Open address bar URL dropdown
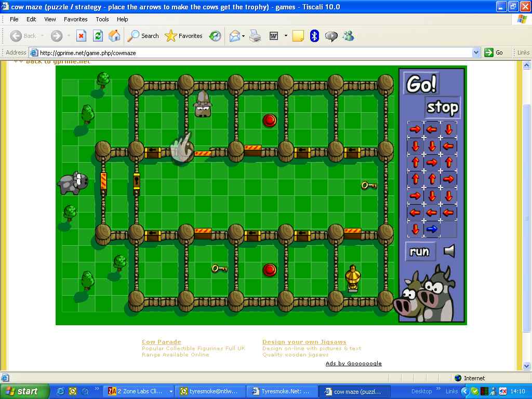Viewport: 532px width, 399px height. point(476,52)
